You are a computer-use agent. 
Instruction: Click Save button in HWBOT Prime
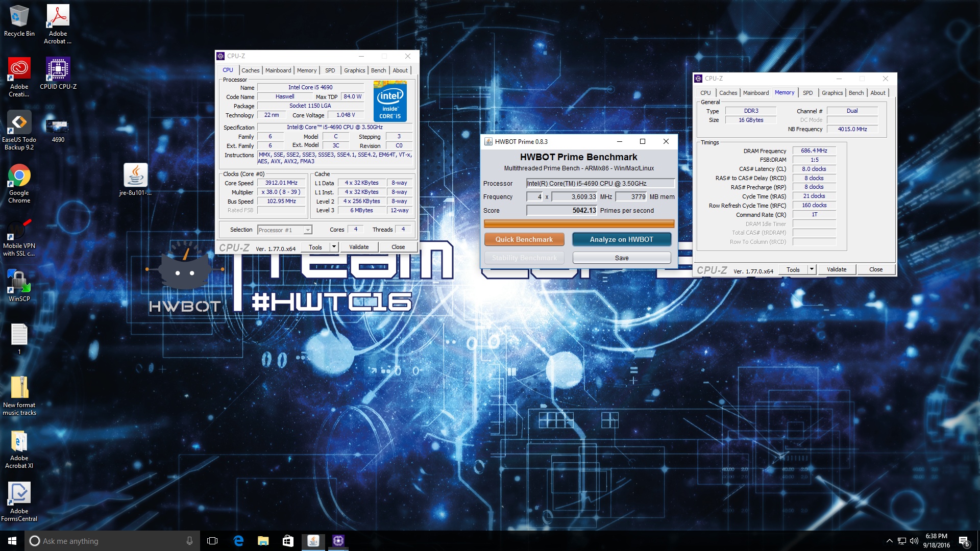pyautogui.click(x=622, y=258)
